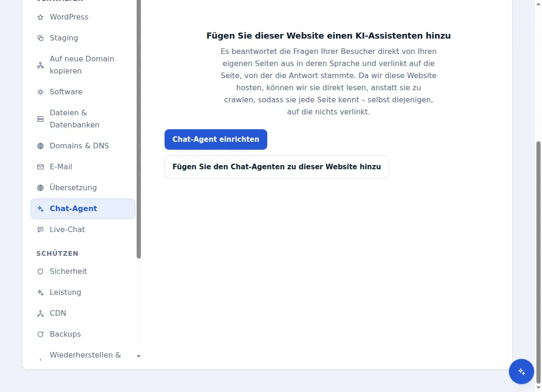The height and width of the screenshot is (392, 542).
Task: Select the Übersetzung menu item
Action: [83, 188]
